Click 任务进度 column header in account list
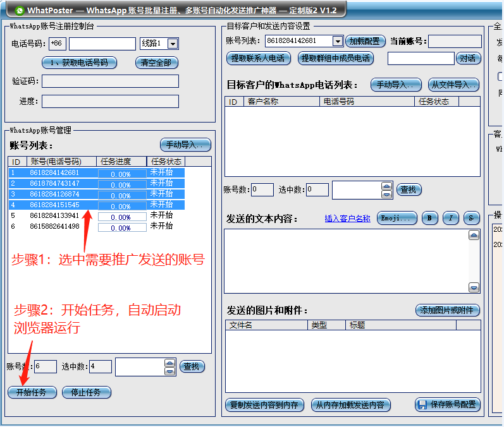The height and width of the screenshot is (427, 504). click(x=121, y=162)
